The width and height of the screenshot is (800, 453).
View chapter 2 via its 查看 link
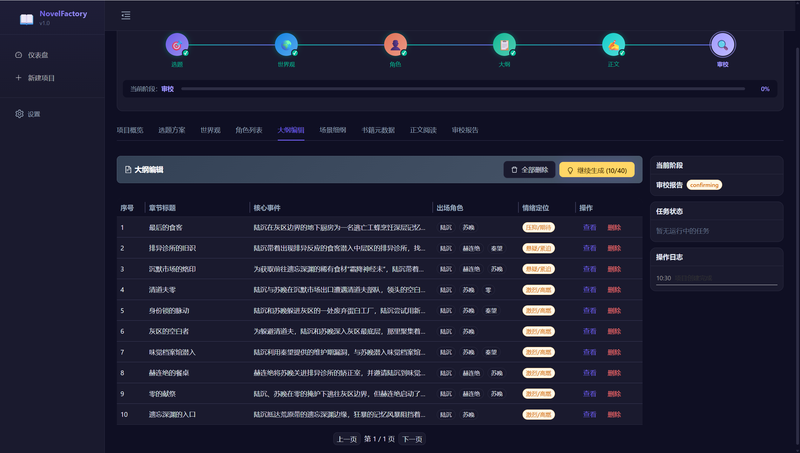point(590,248)
